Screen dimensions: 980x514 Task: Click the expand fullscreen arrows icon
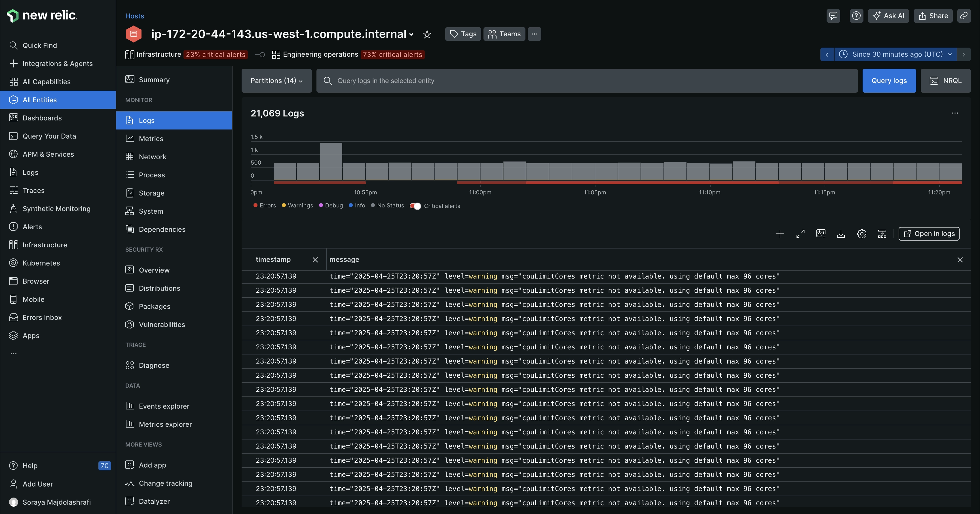800,234
